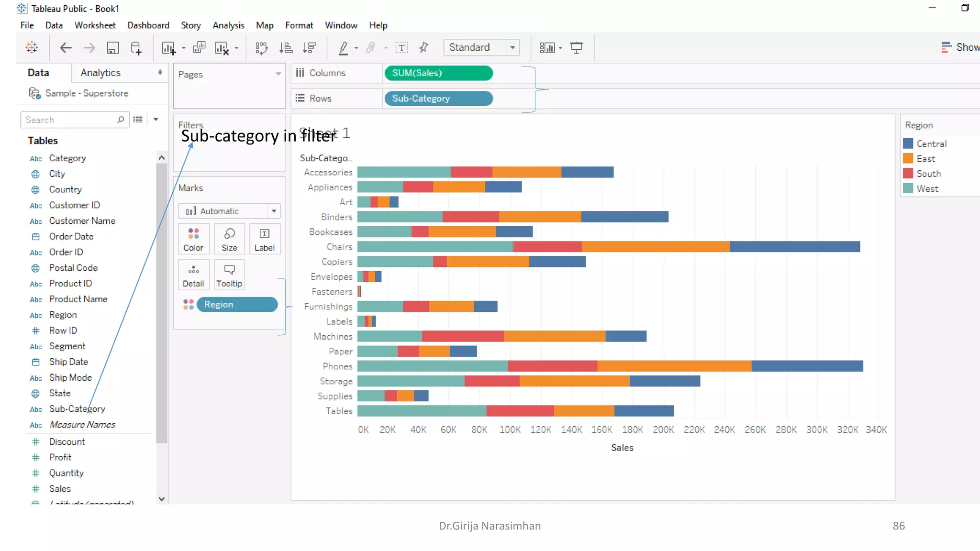Screen dimensions: 980x551
Task: Switch to the Analytics tab
Action: coord(100,73)
